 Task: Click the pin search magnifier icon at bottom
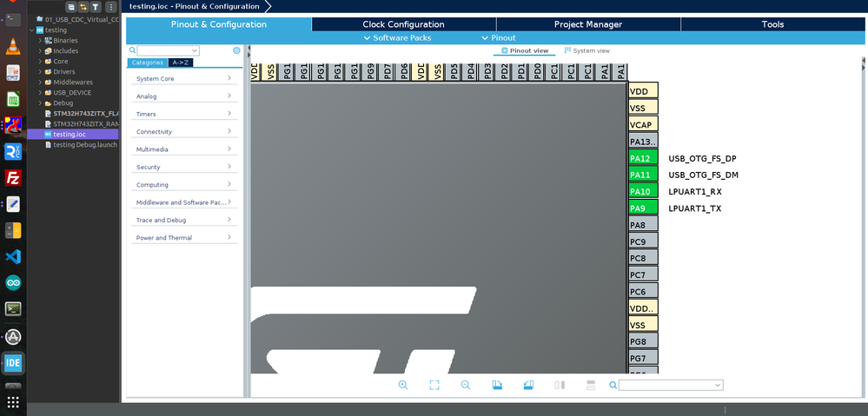click(613, 385)
